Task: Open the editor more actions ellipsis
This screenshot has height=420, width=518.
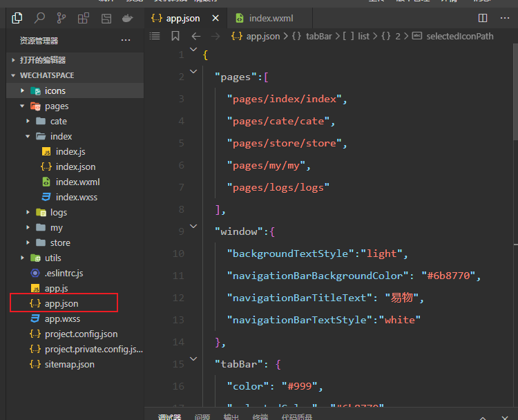Action: (x=505, y=18)
